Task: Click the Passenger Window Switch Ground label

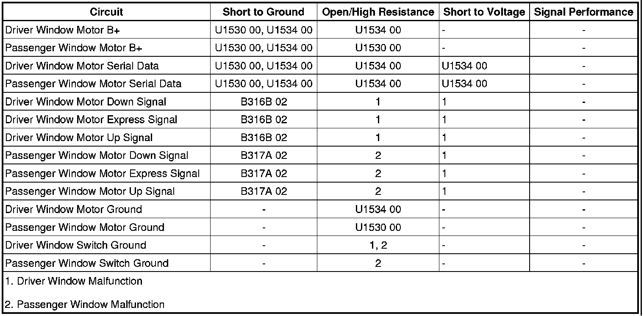Action: 87,263
